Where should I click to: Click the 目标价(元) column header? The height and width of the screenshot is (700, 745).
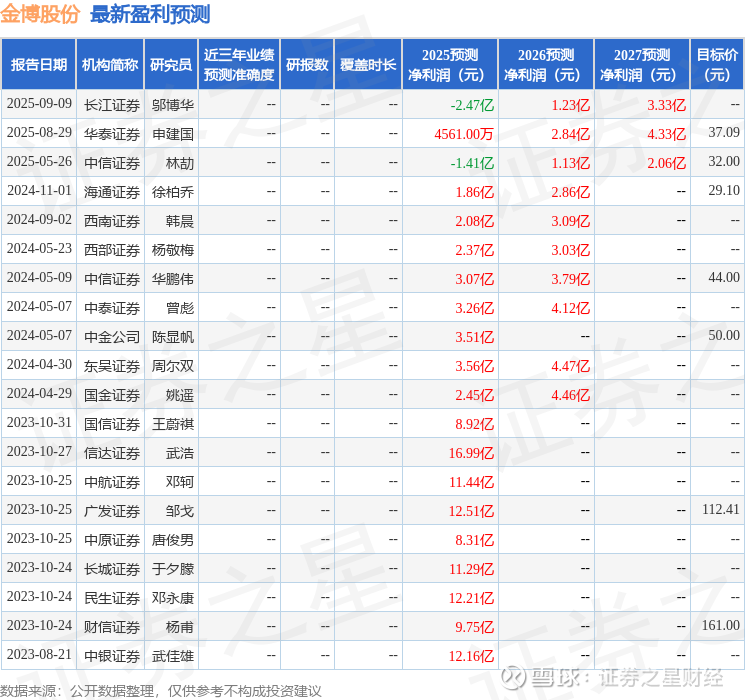[x=716, y=64]
